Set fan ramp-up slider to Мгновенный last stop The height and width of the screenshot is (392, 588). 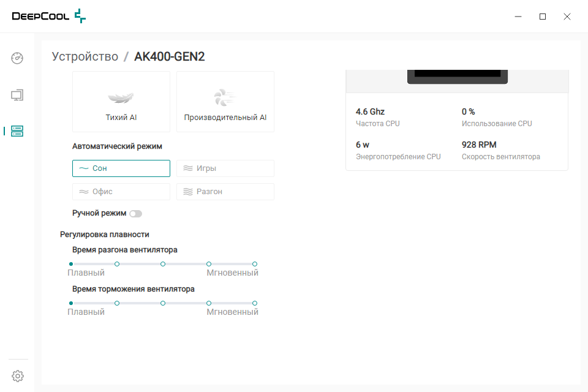coord(255,264)
